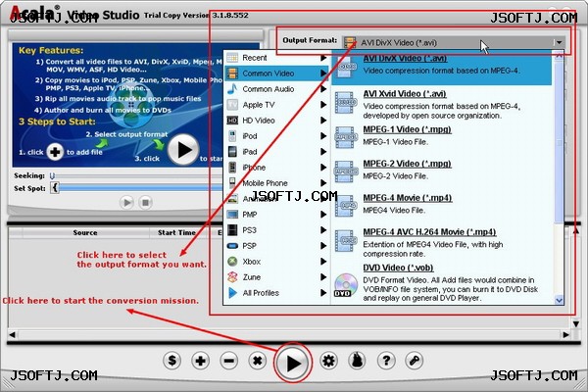
Task: Click the Start Time column header
Action: 177,232
